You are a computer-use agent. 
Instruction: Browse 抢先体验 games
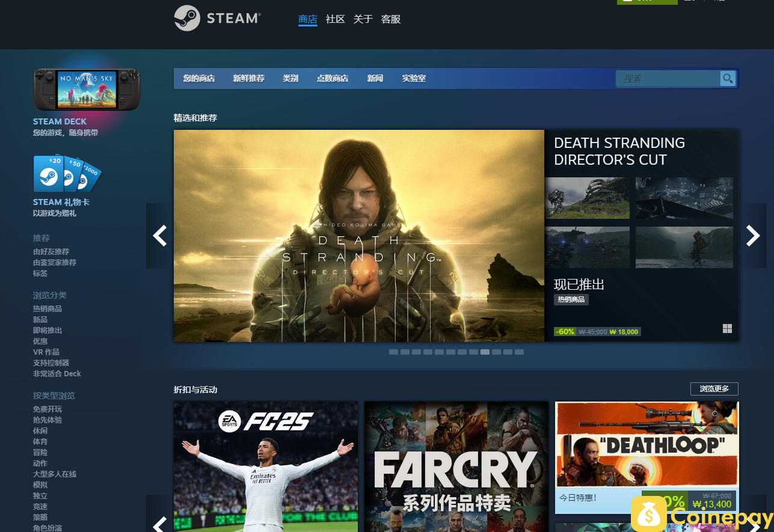tap(48, 420)
